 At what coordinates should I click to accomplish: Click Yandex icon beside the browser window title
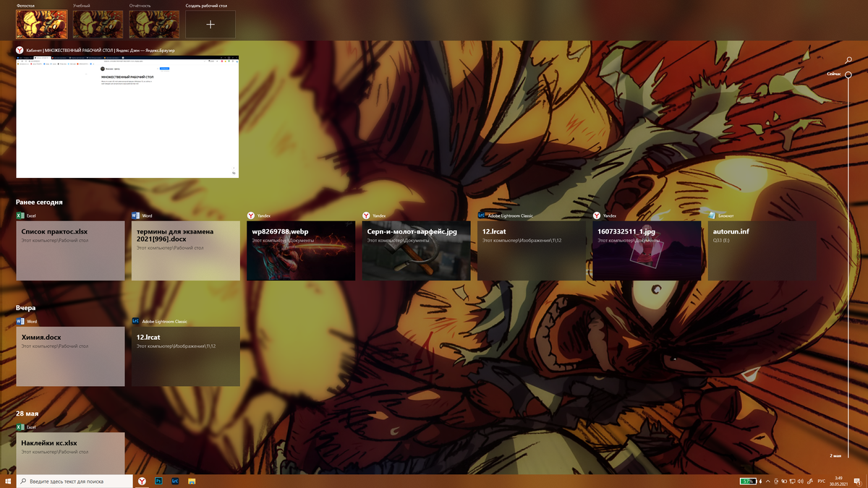click(x=20, y=50)
